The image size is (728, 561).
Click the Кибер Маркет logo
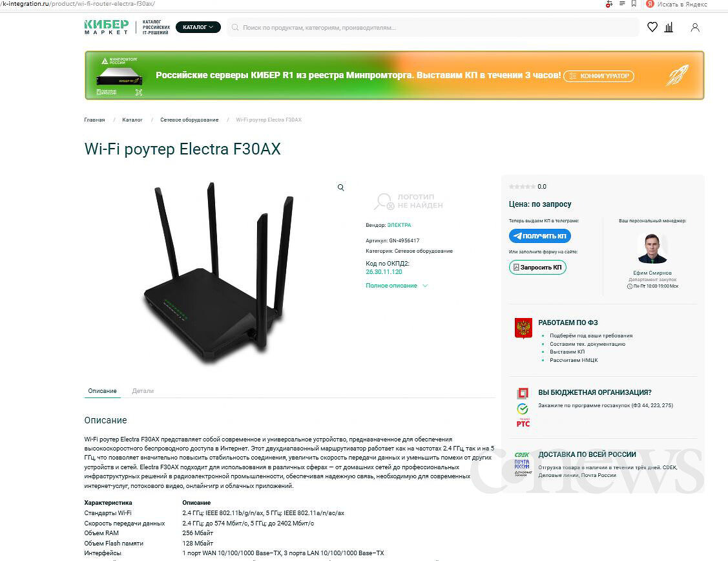pos(107,27)
